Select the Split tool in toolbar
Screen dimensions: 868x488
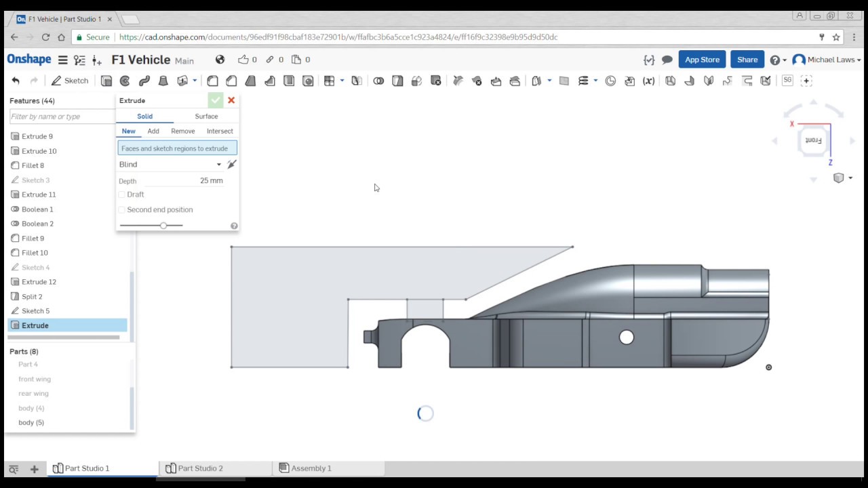pyautogui.click(x=397, y=81)
